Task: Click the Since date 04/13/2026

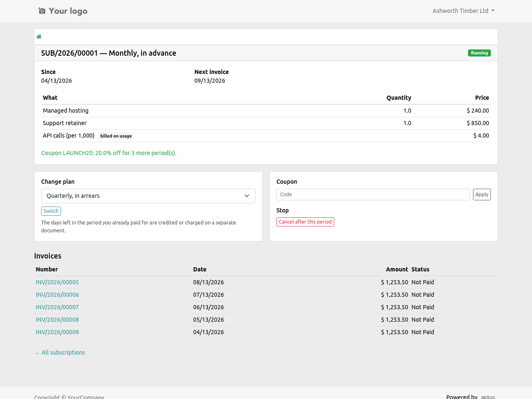Action: click(x=57, y=81)
